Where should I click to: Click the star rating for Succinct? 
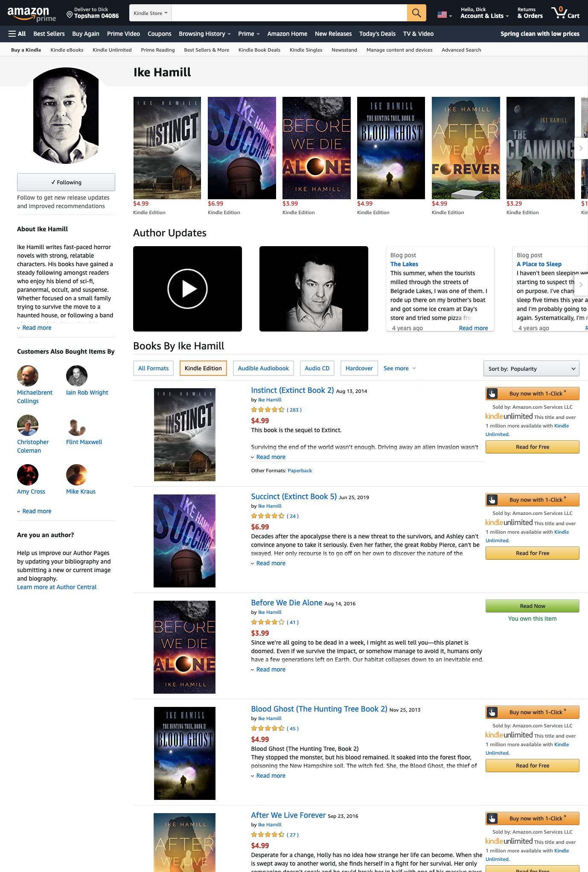(x=268, y=516)
